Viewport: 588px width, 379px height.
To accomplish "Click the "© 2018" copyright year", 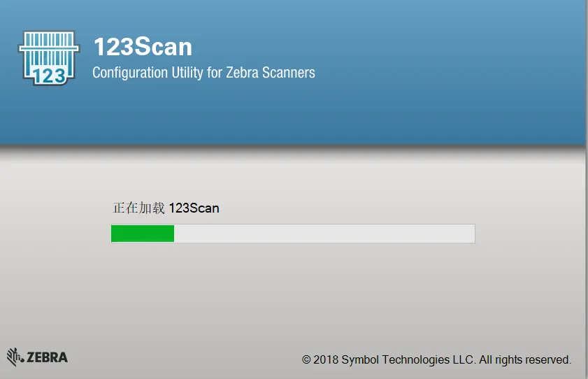I will (320, 360).
